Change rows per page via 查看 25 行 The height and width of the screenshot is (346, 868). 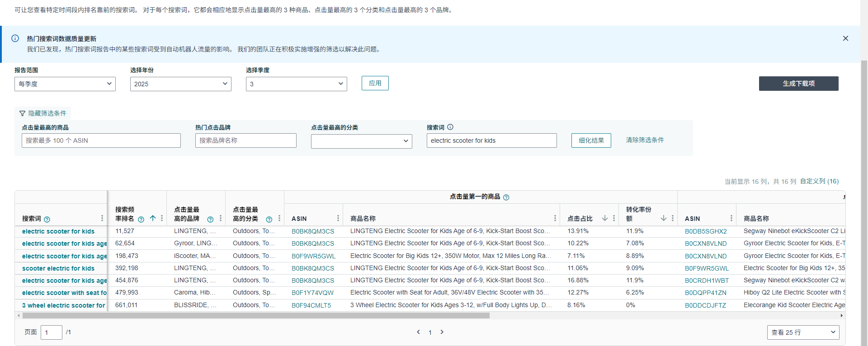point(803,332)
